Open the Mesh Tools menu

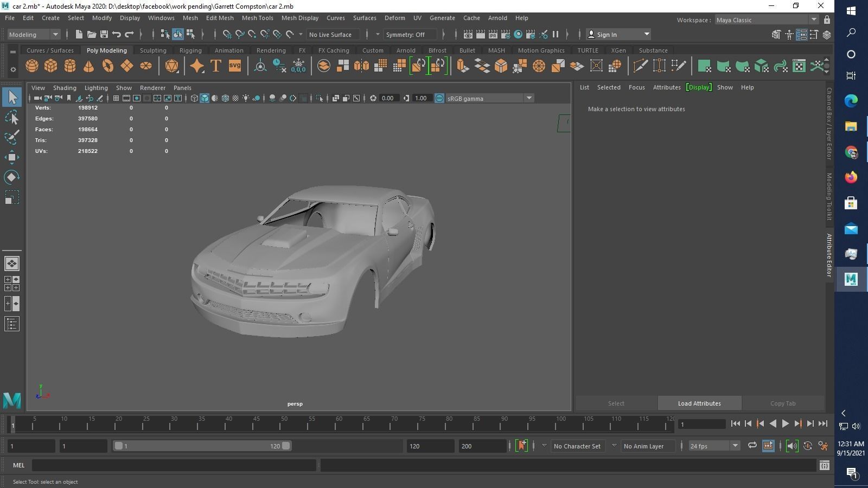[257, 18]
